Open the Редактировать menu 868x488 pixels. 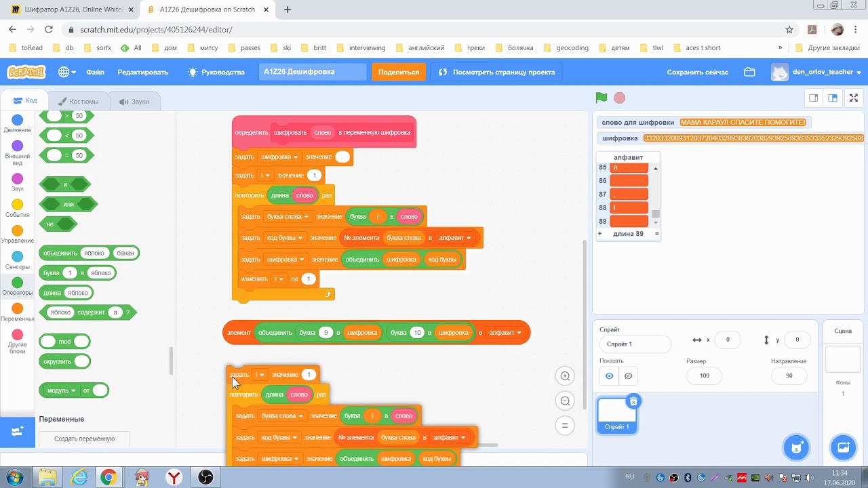pos(142,72)
